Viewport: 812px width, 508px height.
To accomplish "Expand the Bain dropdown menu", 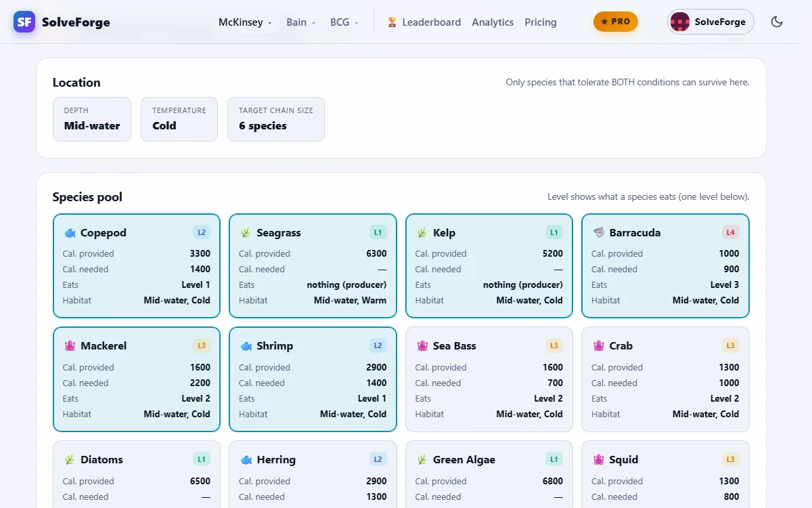I will (x=301, y=22).
